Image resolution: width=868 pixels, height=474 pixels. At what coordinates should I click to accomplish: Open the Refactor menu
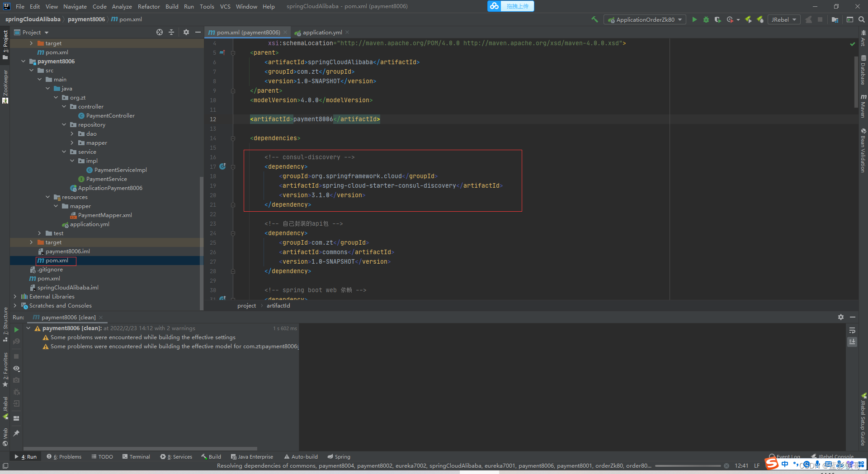149,6
